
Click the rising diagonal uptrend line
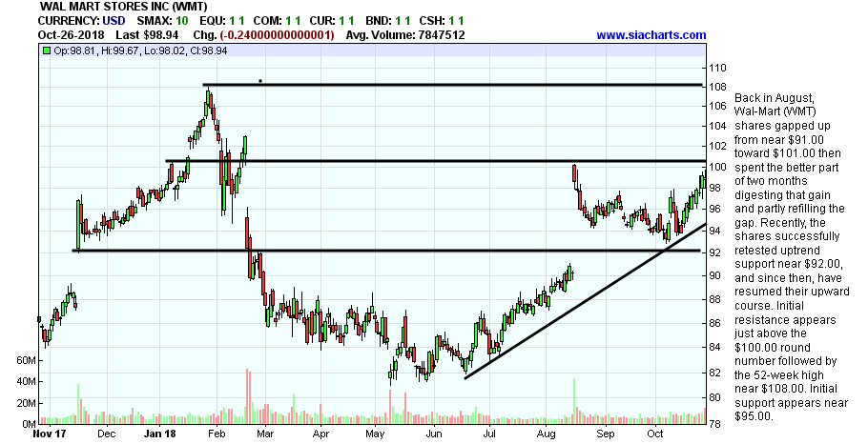pos(582,303)
